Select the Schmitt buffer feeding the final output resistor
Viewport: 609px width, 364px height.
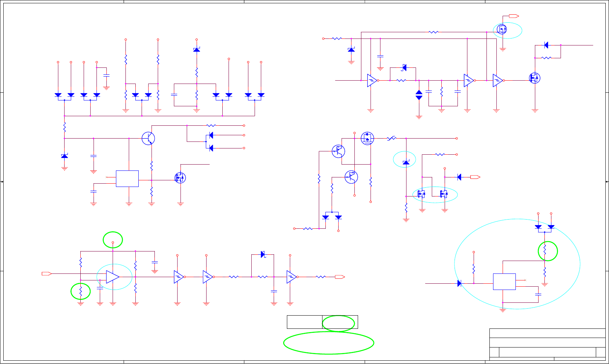(292, 277)
